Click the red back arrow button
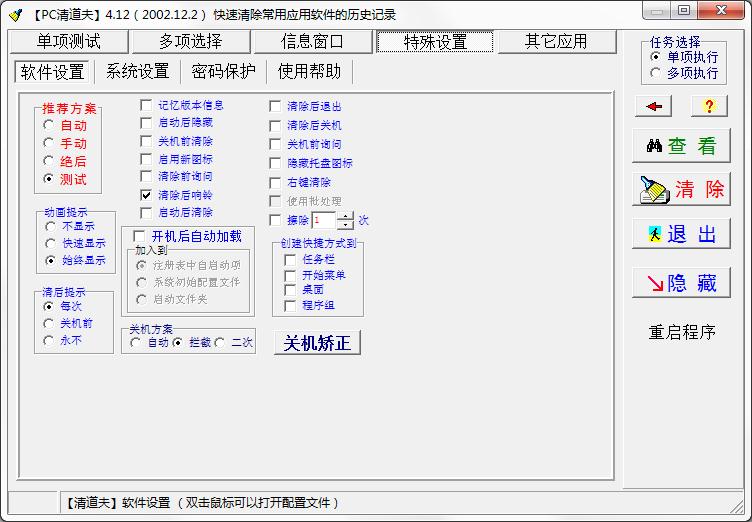Image resolution: width=752 pixels, height=522 pixels. 653,106
